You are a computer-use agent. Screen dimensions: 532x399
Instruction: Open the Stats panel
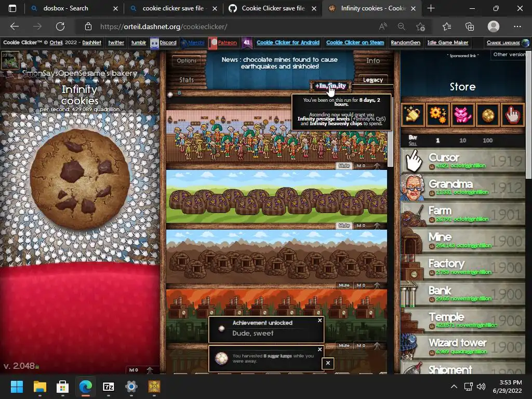(x=187, y=79)
